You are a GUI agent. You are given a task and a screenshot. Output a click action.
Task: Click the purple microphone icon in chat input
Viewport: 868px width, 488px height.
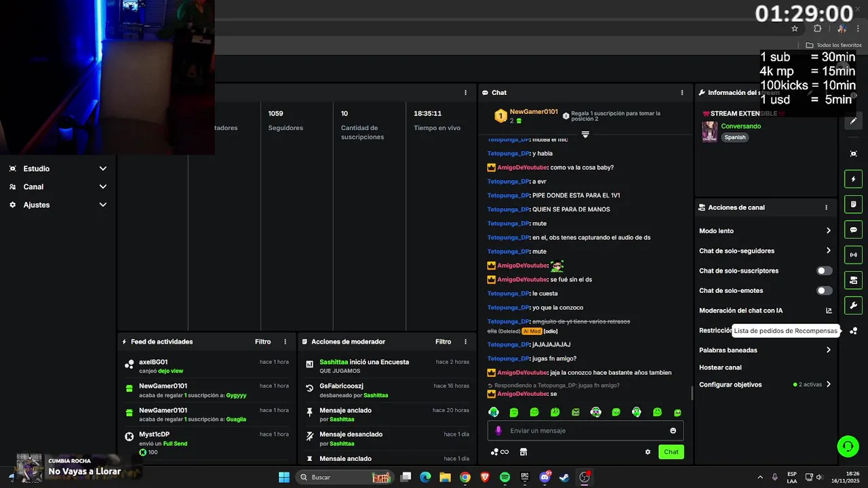click(498, 430)
